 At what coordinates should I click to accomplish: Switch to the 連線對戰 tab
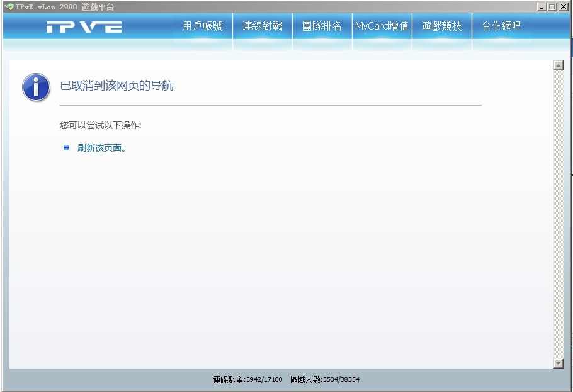262,26
